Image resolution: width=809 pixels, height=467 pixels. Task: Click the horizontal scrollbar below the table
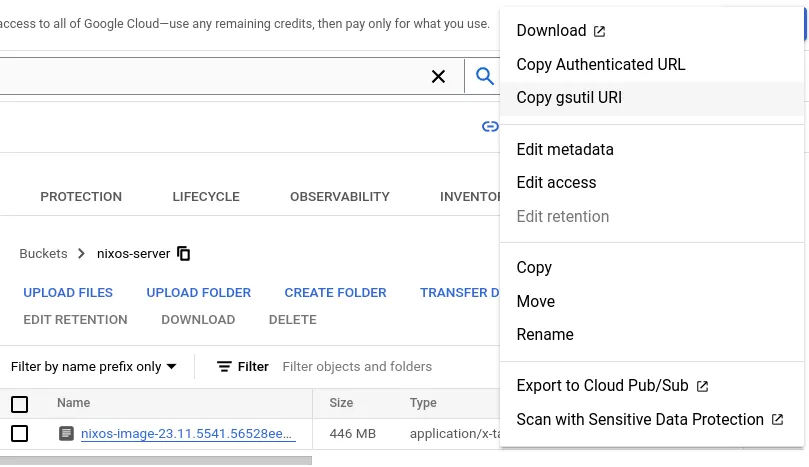coord(156,460)
